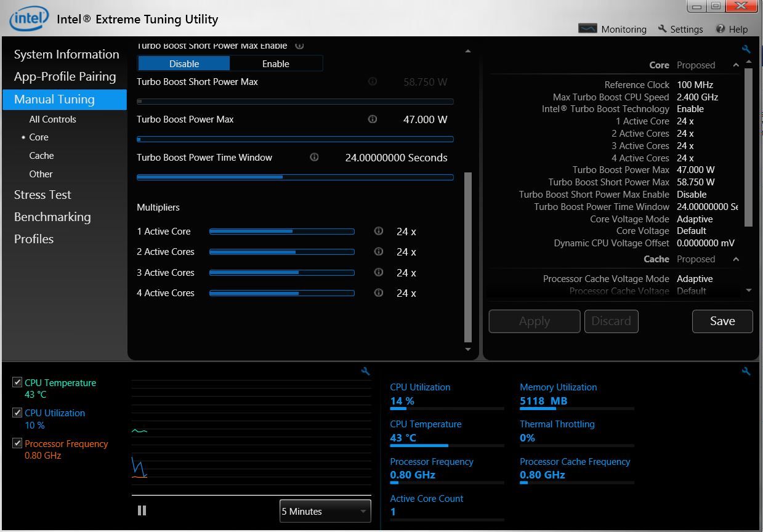Select Core under Manual Tuning
This screenshot has width=763, height=532.
tap(39, 137)
